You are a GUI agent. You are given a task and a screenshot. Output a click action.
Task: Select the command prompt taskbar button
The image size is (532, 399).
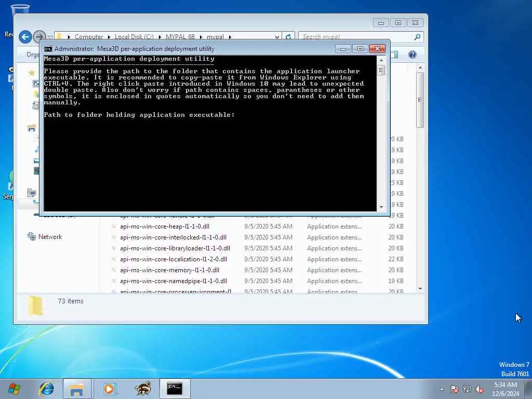pos(175,389)
